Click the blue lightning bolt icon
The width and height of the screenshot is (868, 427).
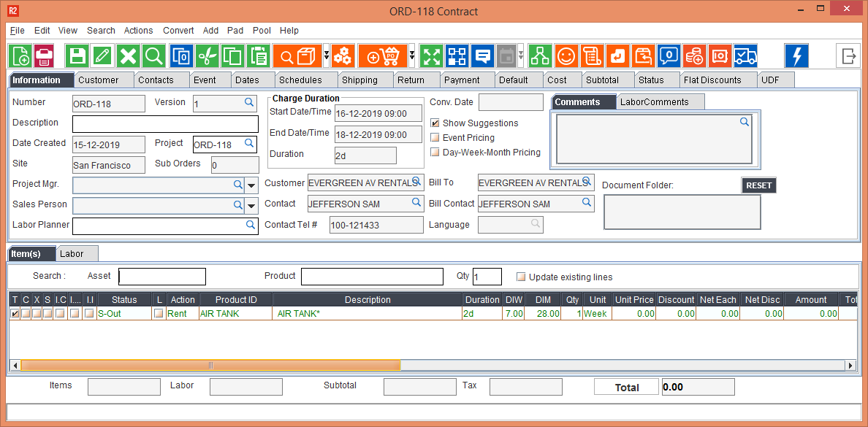pos(796,56)
